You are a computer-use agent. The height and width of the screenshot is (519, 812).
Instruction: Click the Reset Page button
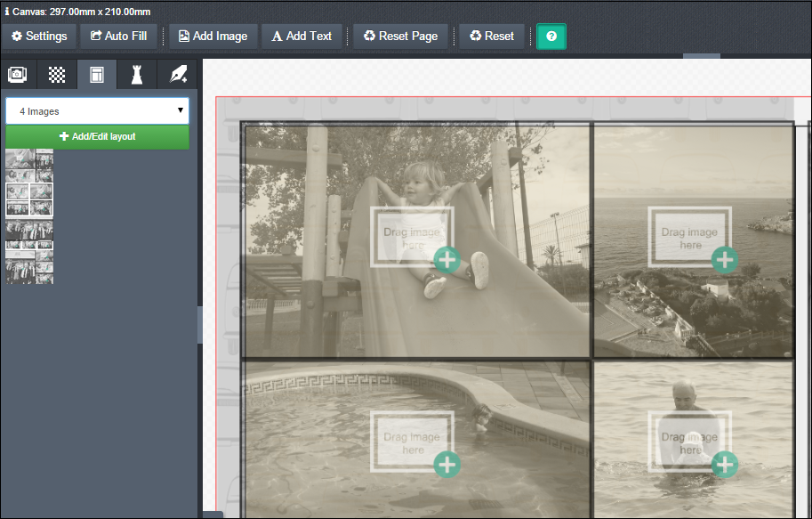(401, 36)
